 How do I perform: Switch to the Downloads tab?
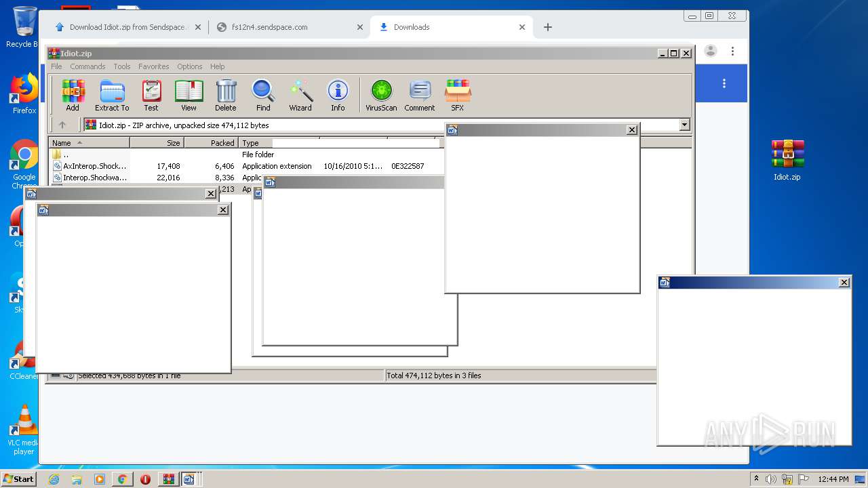tap(450, 27)
